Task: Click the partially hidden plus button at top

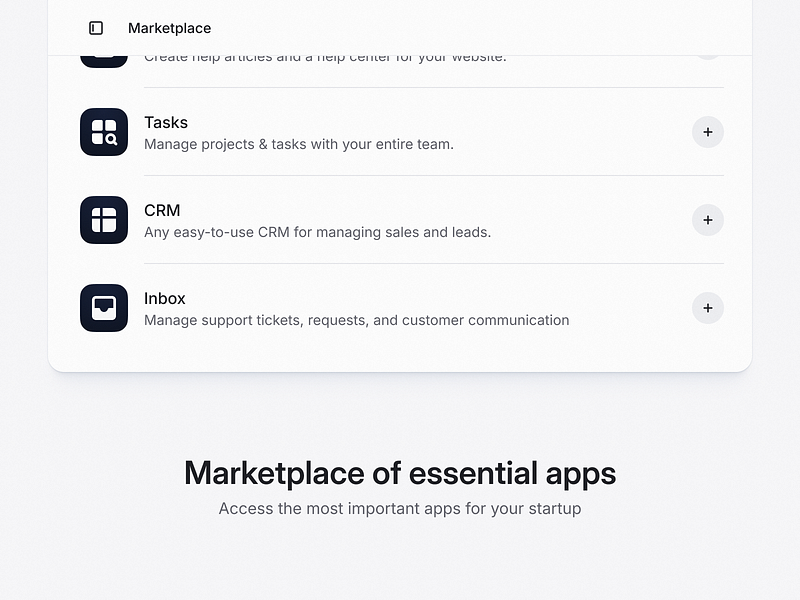Action: (x=708, y=58)
